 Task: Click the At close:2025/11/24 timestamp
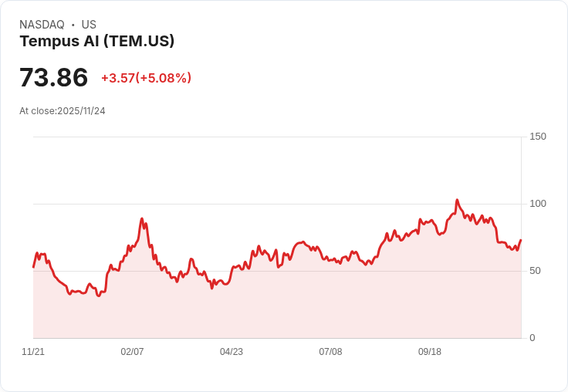(x=62, y=111)
